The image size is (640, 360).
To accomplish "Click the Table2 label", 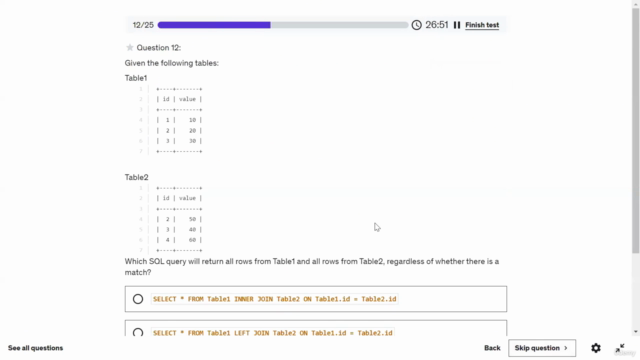I will click(x=136, y=177).
